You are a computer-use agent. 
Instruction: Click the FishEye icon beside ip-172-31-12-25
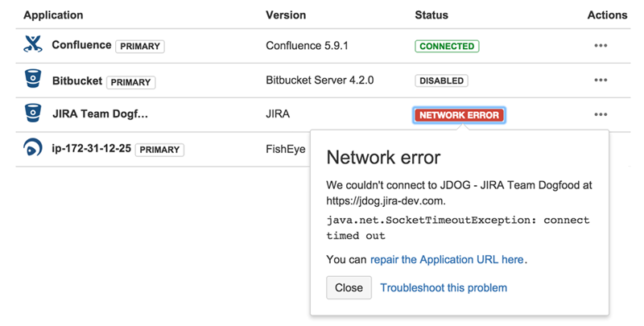[x=33, y=147]
